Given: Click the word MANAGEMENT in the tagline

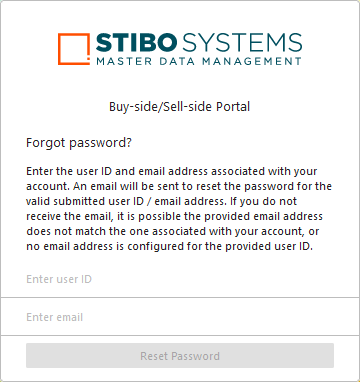Looking at the screenshot, I should pos(252,61).
